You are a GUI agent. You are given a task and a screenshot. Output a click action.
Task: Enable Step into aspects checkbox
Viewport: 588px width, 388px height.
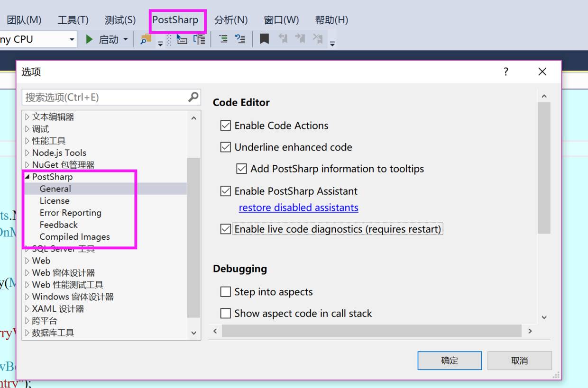226,292
